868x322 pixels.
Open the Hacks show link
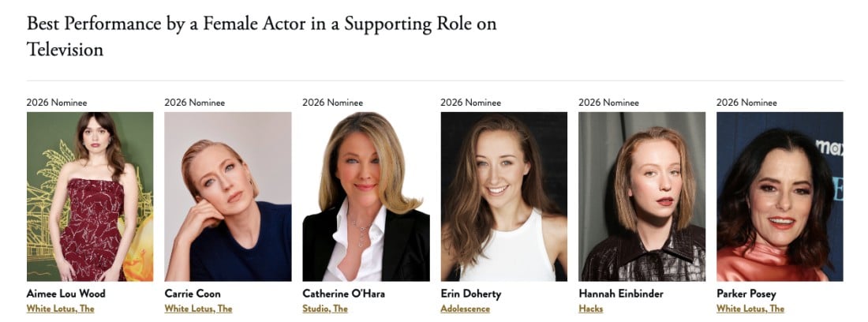pyautogui.click(x=590, y=309)
